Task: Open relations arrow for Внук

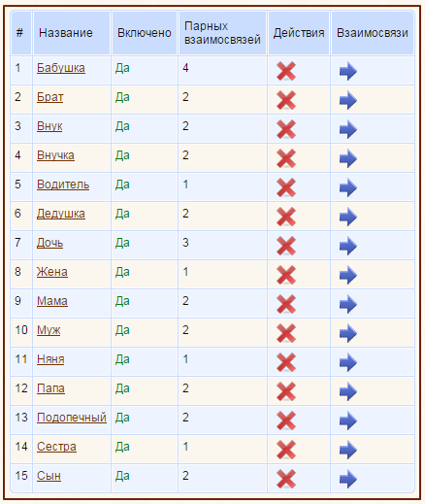Action: 348,129
